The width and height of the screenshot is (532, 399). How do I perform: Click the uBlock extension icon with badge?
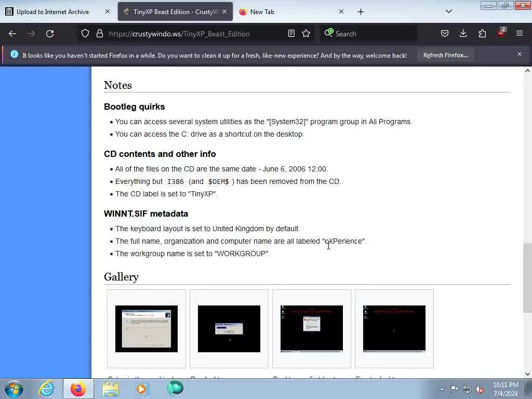pos(501,33)
